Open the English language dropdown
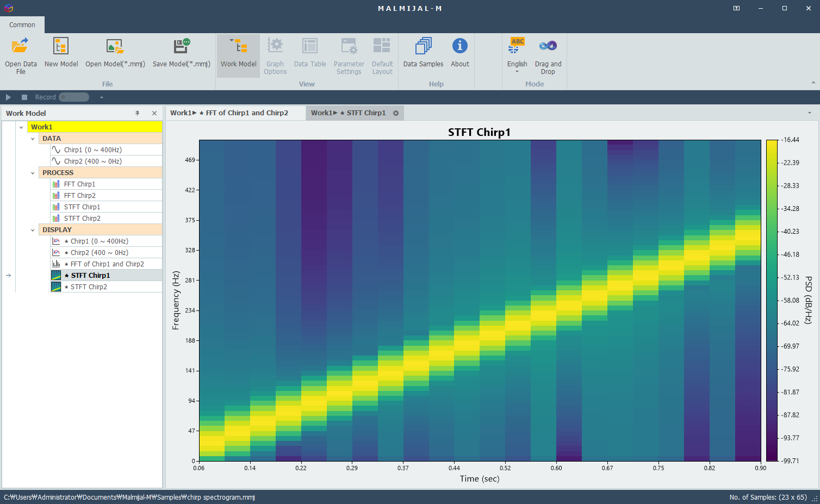 (x=517, y=64)
